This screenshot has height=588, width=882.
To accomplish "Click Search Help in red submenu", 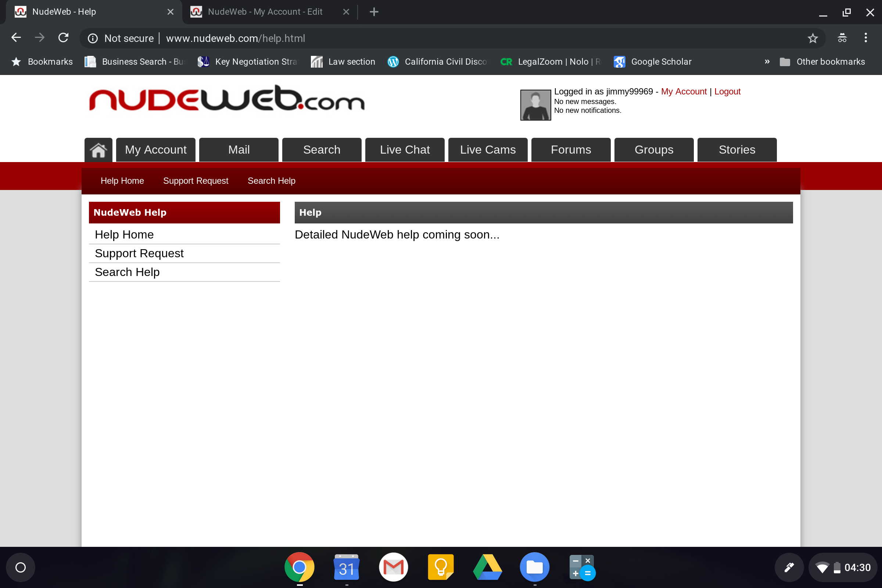I will pyautogui.click(x=271, y=181).
